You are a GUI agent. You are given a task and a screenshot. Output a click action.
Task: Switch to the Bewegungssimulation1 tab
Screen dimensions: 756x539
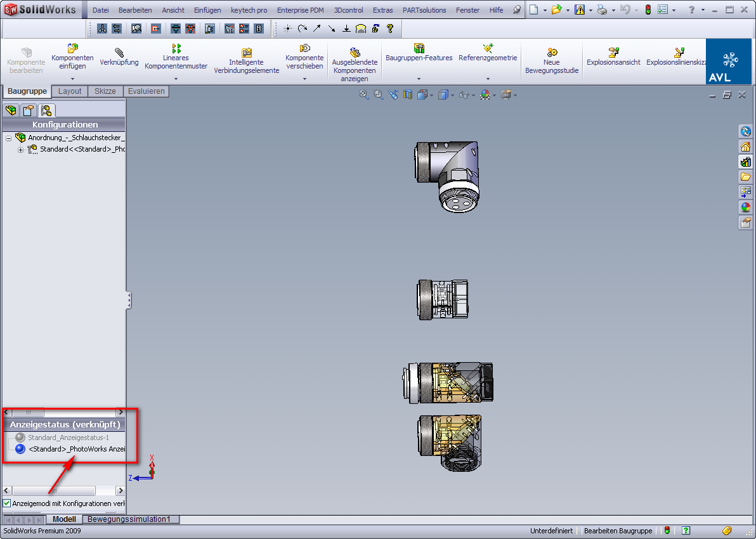tap(129, 519)
